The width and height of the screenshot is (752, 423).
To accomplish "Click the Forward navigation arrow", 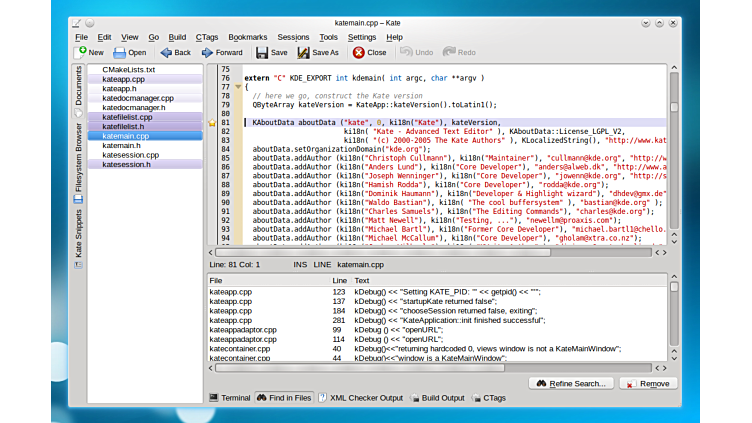I will click(207, 52).
